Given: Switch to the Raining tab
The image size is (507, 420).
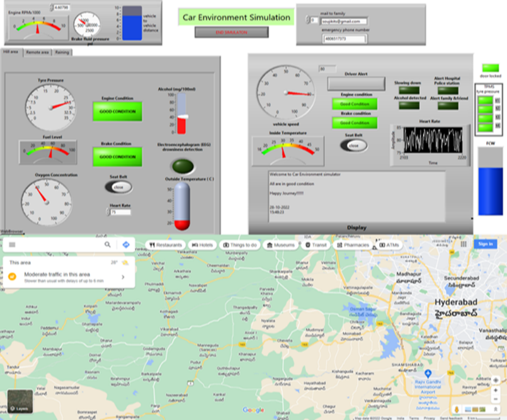Looking at the screenshot, I should pos(62,52).
